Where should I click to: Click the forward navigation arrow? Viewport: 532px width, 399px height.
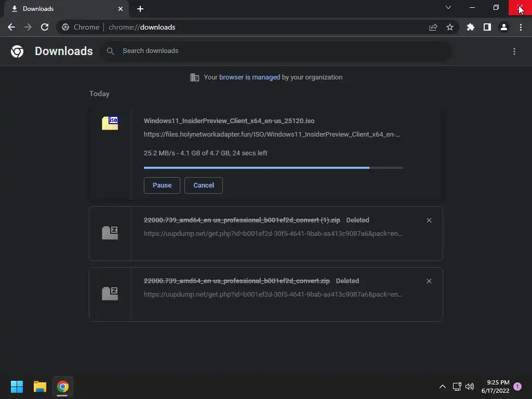tap(28, 27)
